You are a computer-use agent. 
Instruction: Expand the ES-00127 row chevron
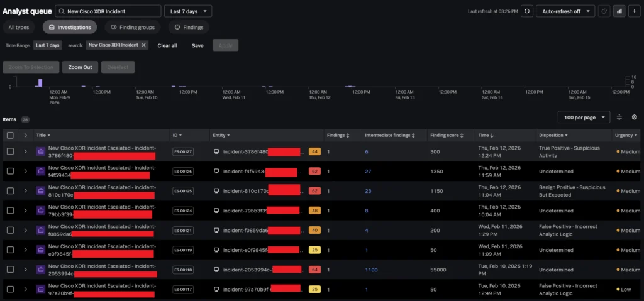pos(25,151)
